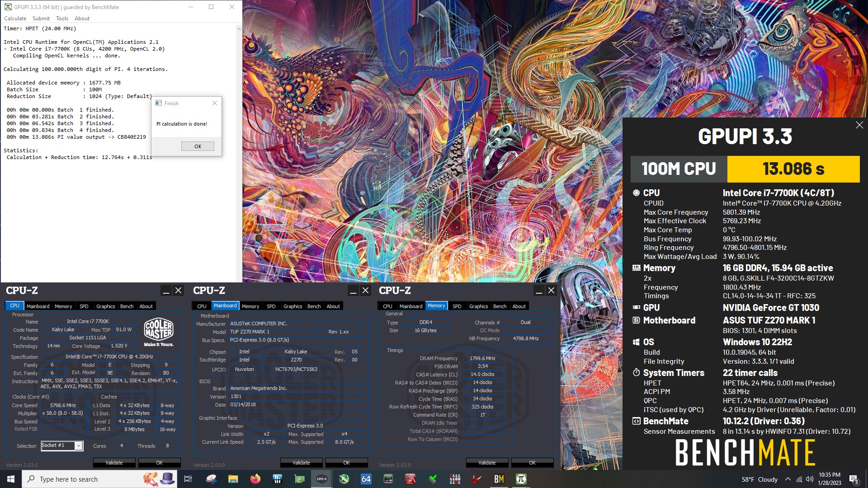
Task: Click OK in the middle CPU-Z Mainboard window
Action: (347, 463)
